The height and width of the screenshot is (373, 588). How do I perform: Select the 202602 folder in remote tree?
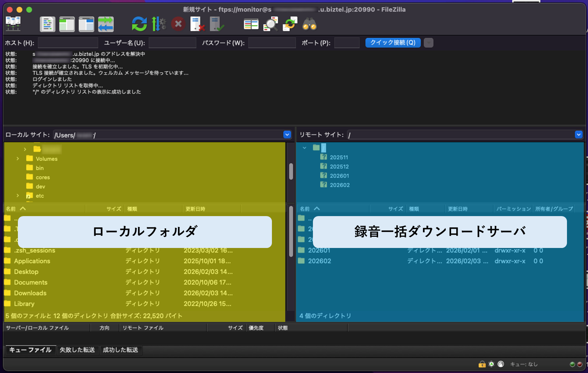339,185
